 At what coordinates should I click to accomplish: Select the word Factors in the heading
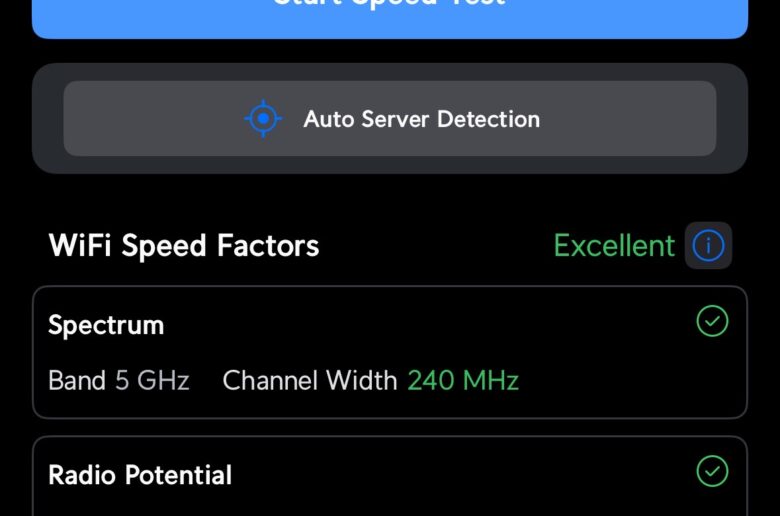(x=268, y=246)
